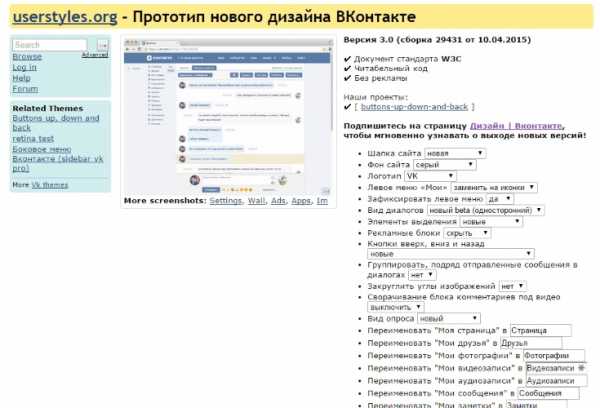
Task: Open the Browse link
Action: [27, 57]
